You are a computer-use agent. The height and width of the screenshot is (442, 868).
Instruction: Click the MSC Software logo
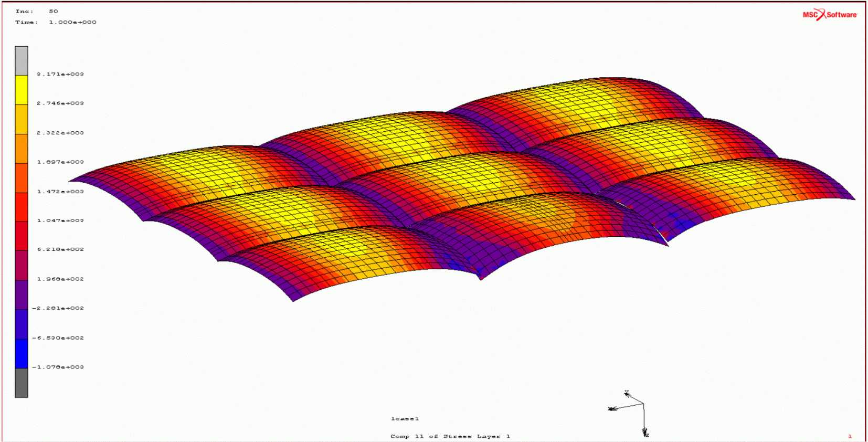tap(830, 14)
